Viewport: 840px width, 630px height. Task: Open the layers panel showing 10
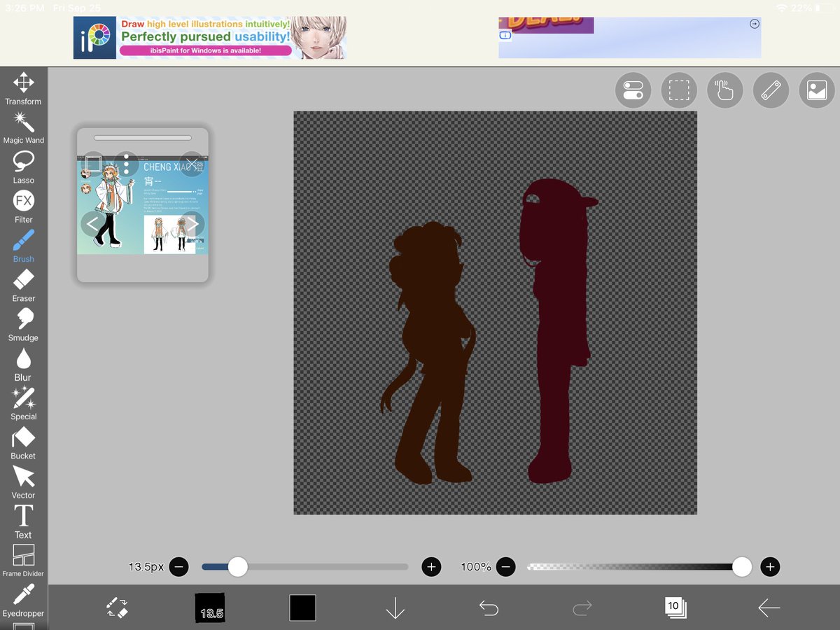coord(675,608)
